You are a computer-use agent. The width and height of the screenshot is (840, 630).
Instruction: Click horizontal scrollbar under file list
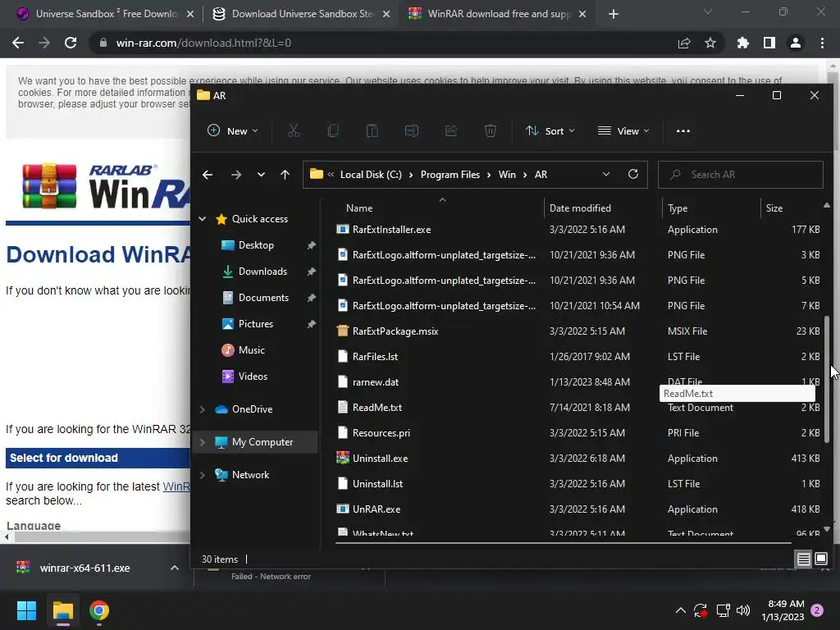tap(563, 543)
